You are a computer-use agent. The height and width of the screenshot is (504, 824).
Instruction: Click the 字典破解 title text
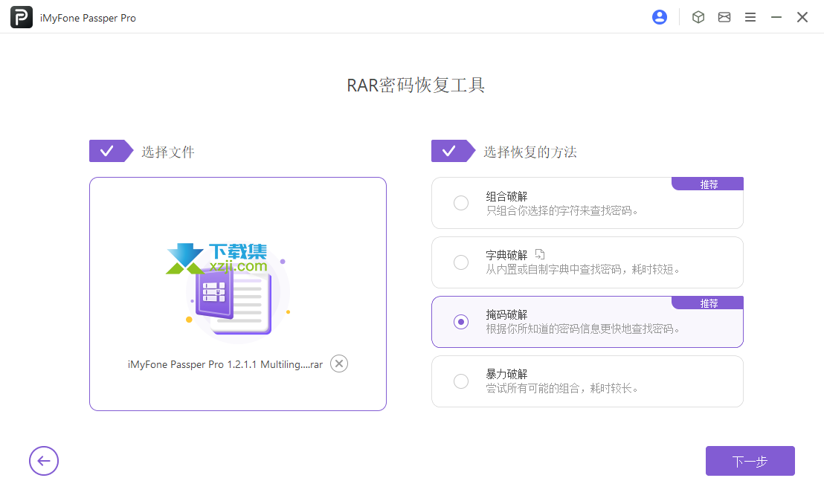point(506,256)
